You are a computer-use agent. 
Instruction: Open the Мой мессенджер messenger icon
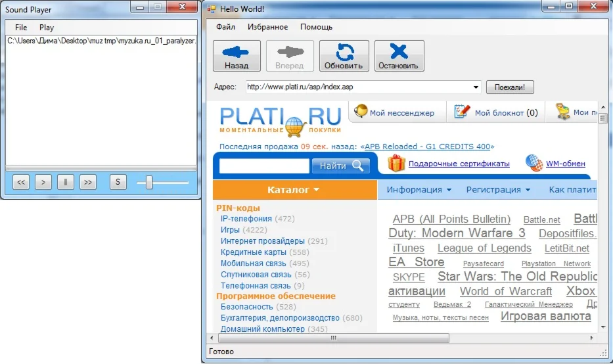tap(361, 111)
